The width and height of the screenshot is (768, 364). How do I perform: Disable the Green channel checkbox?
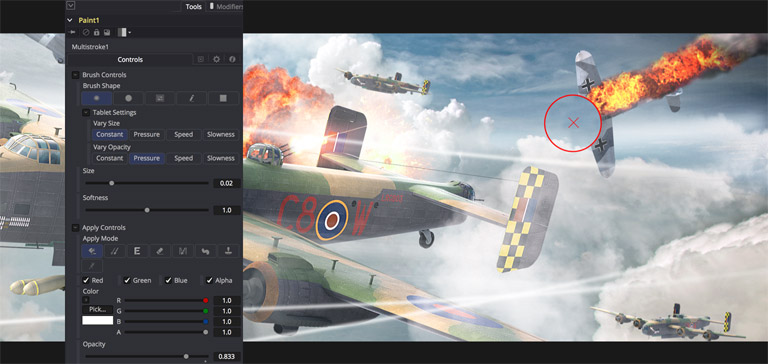[127, 281]
